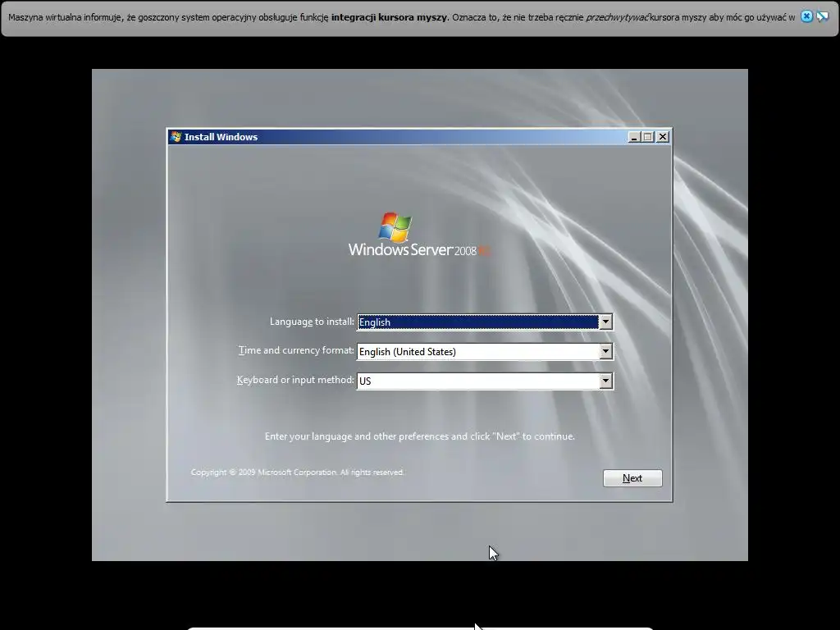Click the Windows Server 2008 logo
Image resolution: width=840 pixels, height=630 pixels.
(419, 235)
